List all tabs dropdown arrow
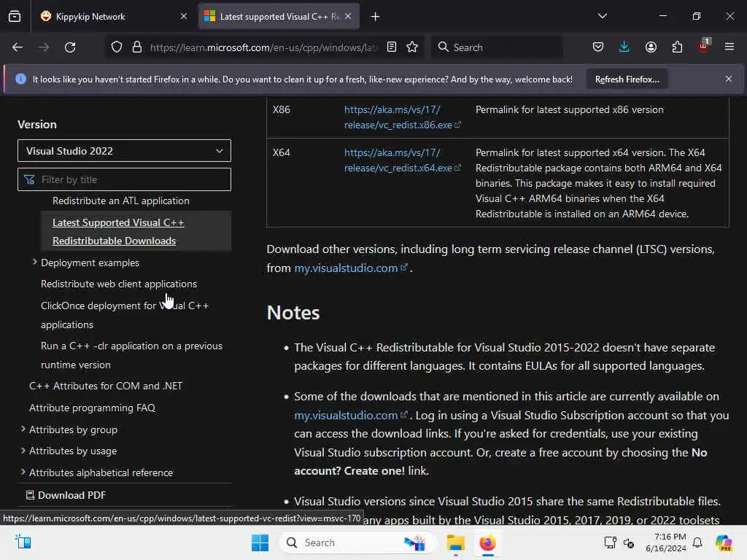 603,17
